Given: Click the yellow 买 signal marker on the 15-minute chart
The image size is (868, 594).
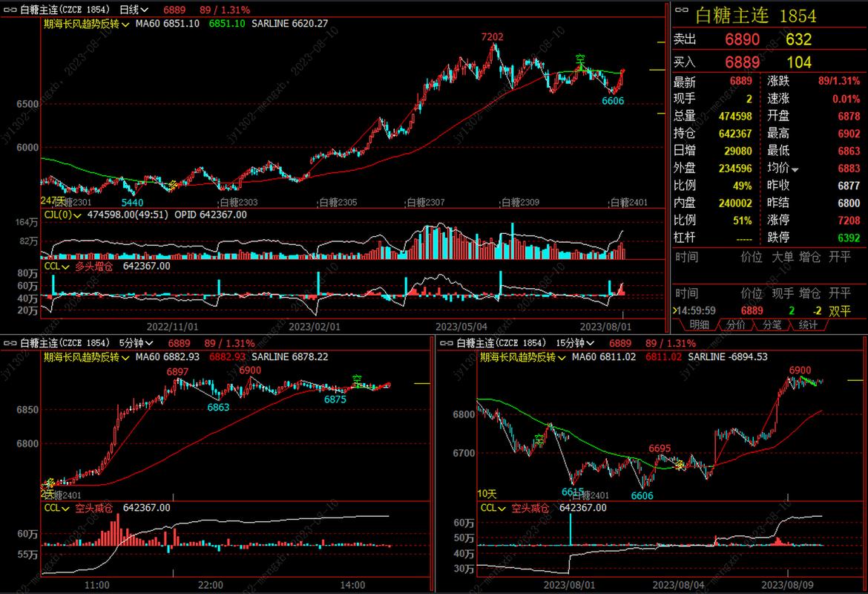Looking at the screenshot, I should coord(678,465).
